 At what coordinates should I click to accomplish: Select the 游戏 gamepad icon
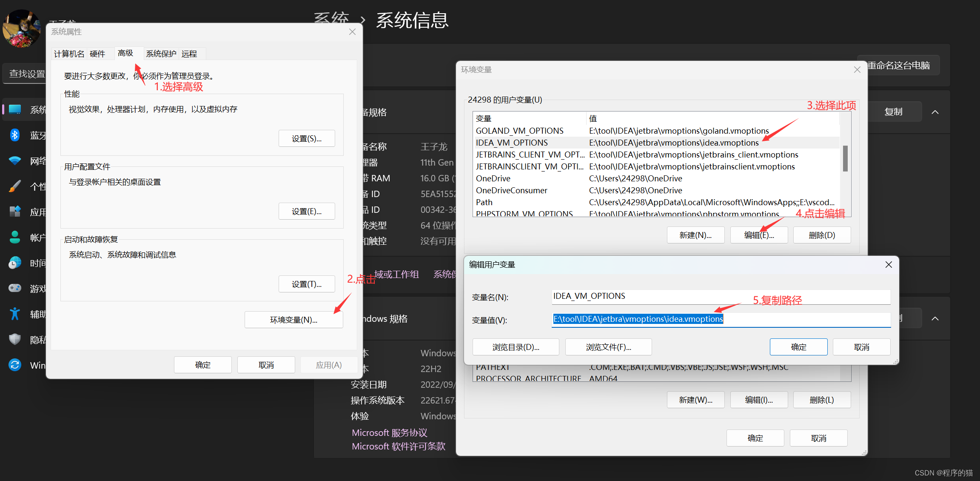(15, 288)
